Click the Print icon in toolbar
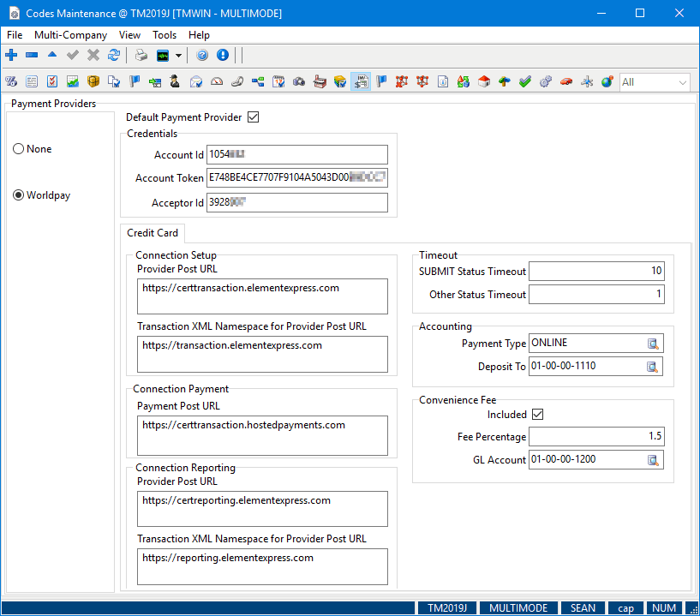This screenshot has height=616, width=700. tap(141, 56)
